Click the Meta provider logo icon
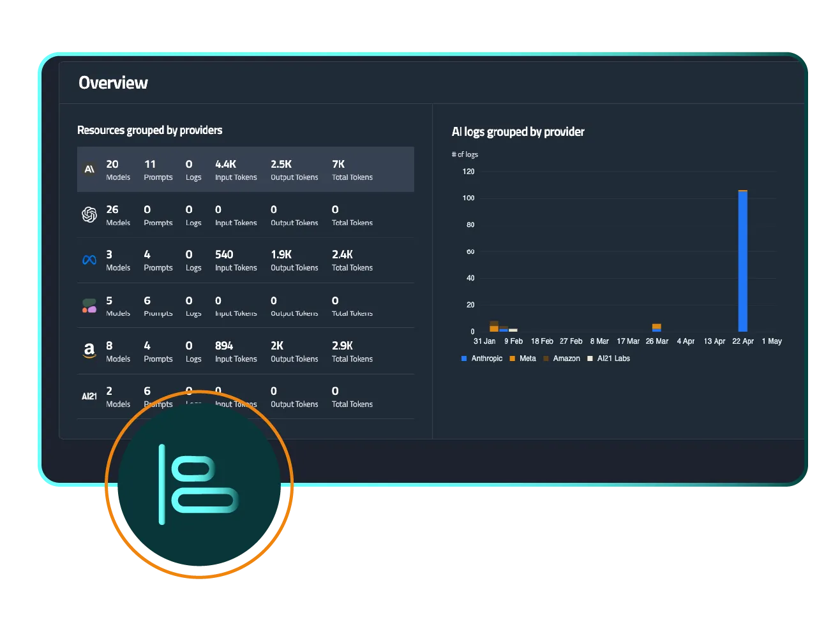840x627 pixels. coord(89,260)
